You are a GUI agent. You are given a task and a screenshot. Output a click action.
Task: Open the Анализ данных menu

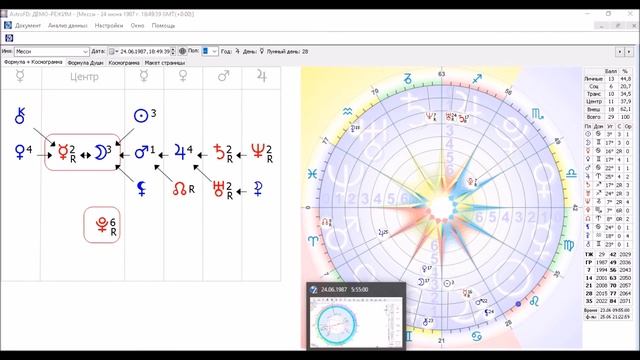(x=68, y=25)
